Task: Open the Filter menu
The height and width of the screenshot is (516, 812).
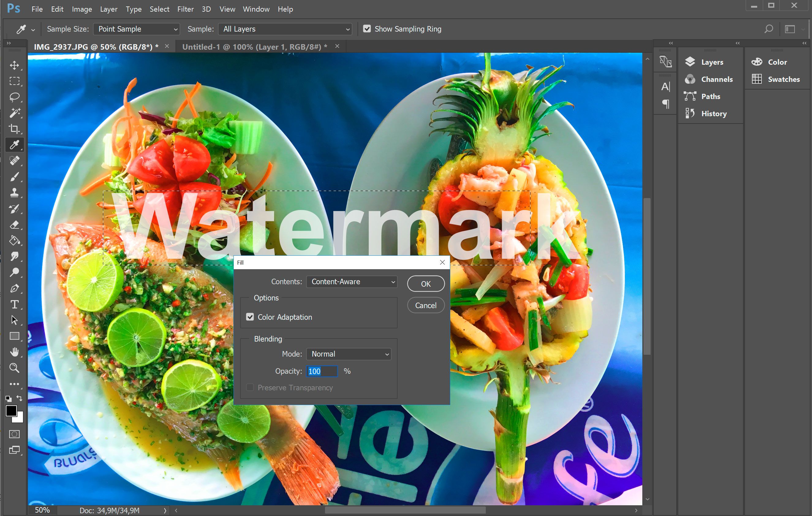Action: (x=185, y=8)
